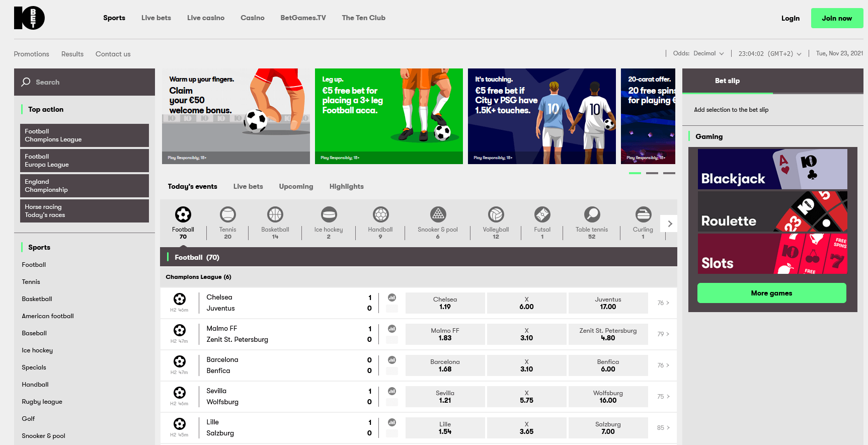Open stats icon for Chelsea vs Juventus
The height and width of the screenshot is (445, 868).
click(x=392, y=298)
